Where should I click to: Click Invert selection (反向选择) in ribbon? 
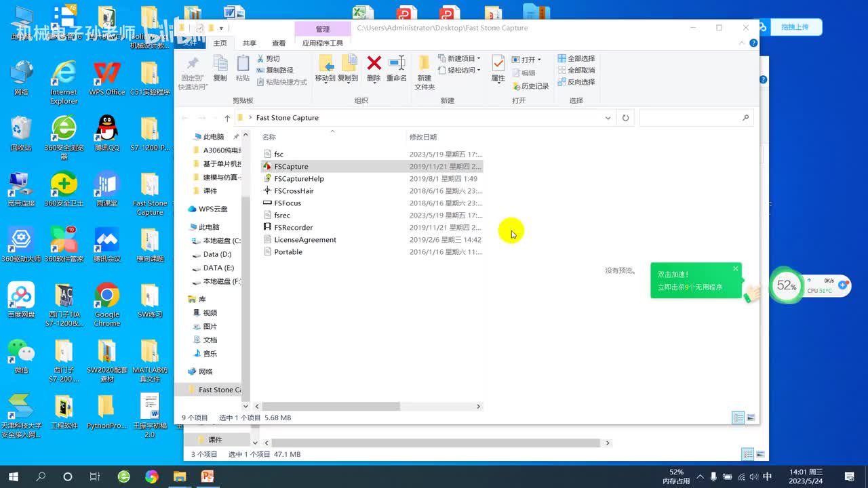[576, 82]
